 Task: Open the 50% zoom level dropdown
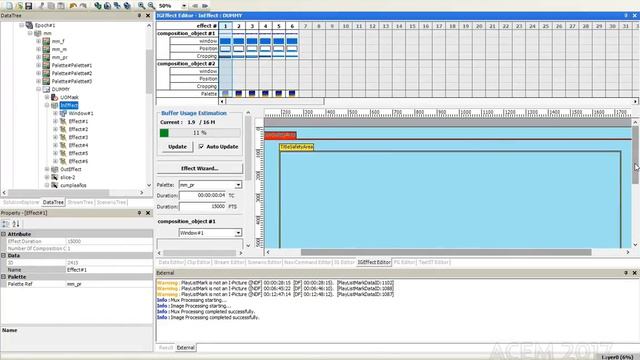coord(184,6)
